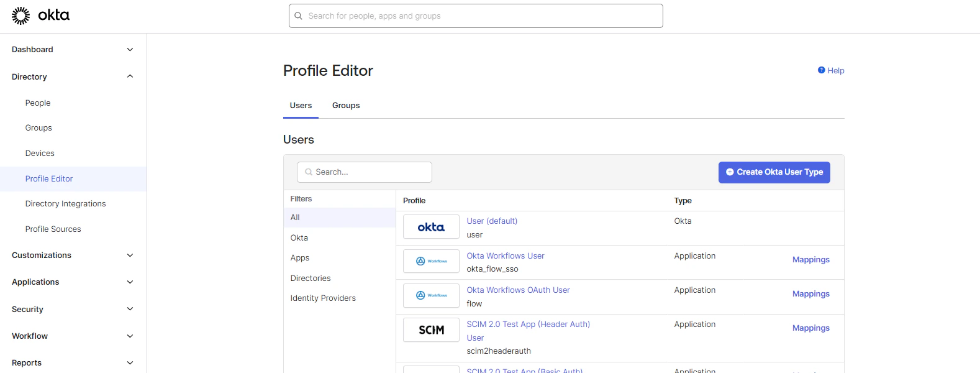Open Mappings for Okta Workflows User

[x=810, y=260]
